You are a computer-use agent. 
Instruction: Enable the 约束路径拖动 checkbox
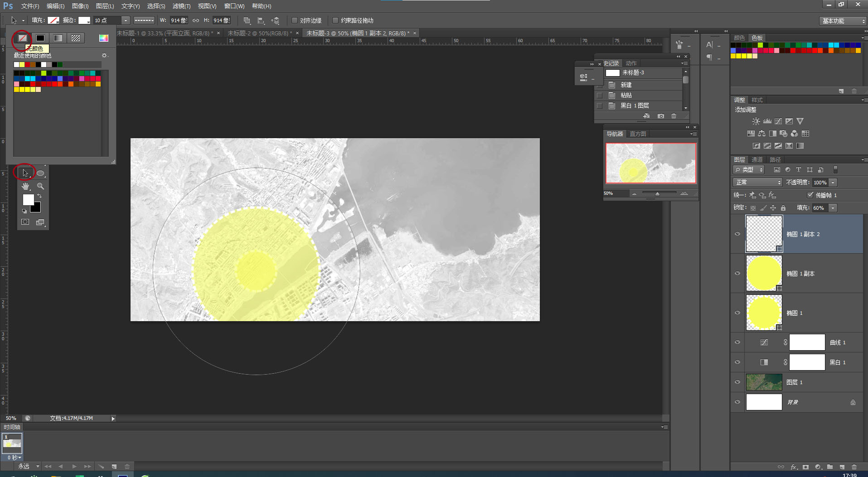(x=335, y=20)
